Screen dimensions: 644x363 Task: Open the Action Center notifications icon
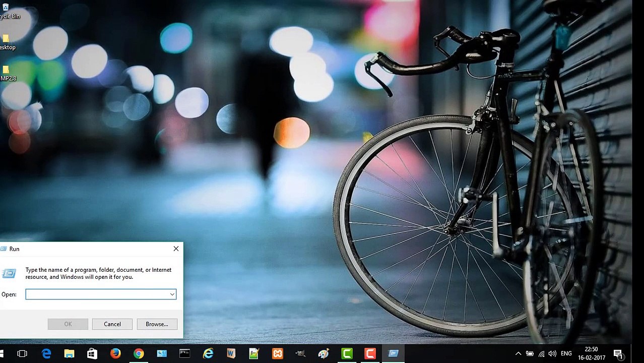point(618,354)
